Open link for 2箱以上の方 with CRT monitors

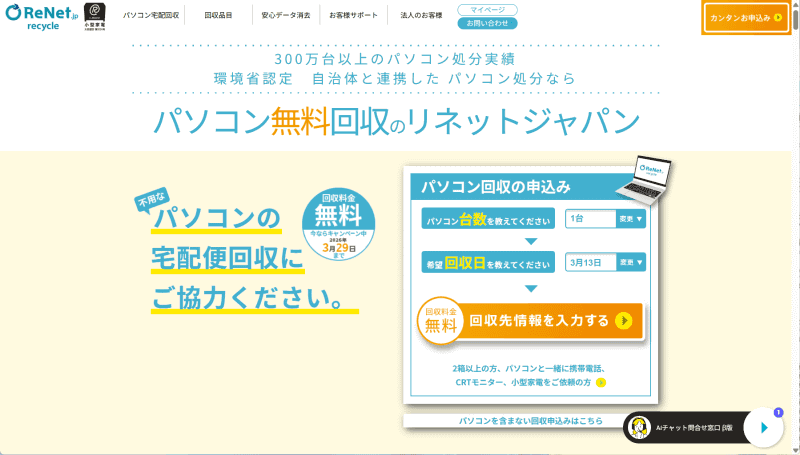coord(529,375)
